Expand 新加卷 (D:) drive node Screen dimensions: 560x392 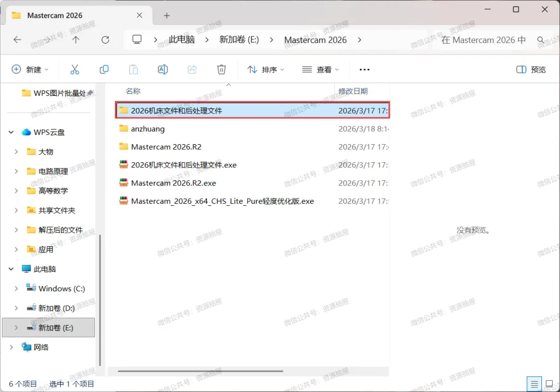[x=16, y=308]
